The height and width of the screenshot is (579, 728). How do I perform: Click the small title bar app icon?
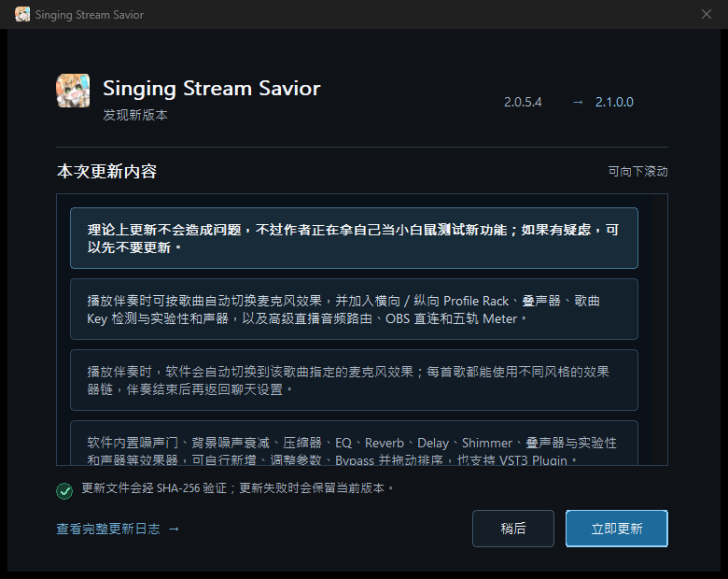(x=22, y=14)
